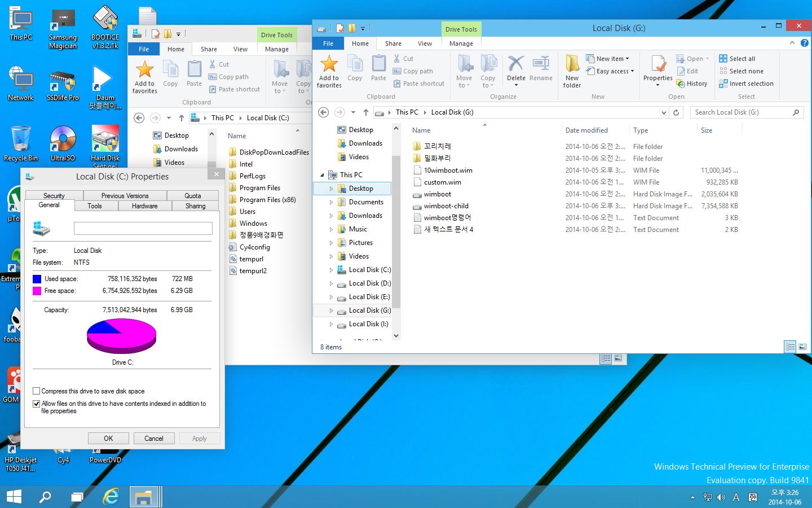Switch to Security tab in Properties
The height and width of the screenshot is (508, 812).
[54, 196]
